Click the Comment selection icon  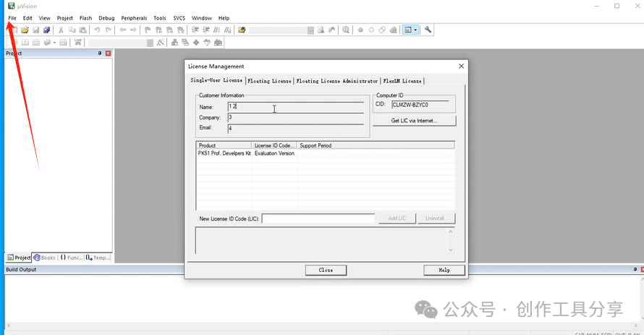[216, 30]
